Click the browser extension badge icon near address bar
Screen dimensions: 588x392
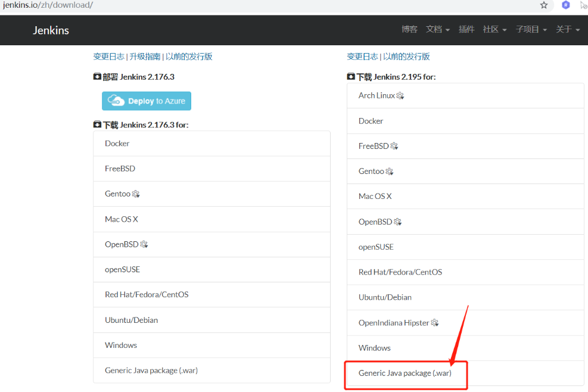click(565, 5)
